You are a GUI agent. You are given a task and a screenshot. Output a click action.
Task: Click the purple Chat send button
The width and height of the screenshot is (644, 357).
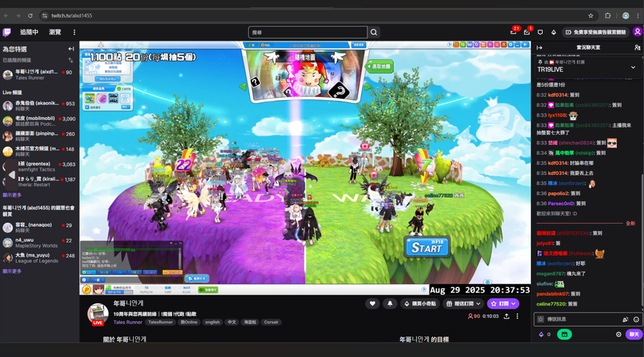coord(633,334)
